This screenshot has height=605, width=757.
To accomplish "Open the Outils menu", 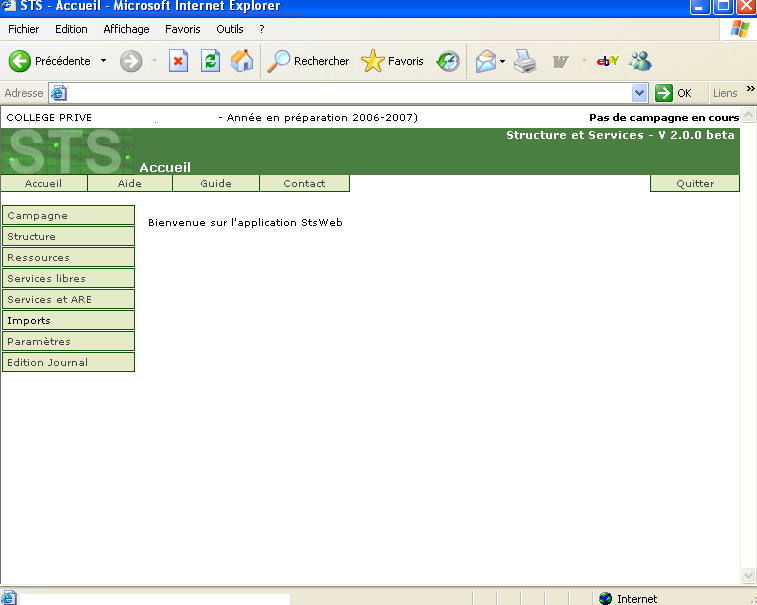I will coord(229,29).
